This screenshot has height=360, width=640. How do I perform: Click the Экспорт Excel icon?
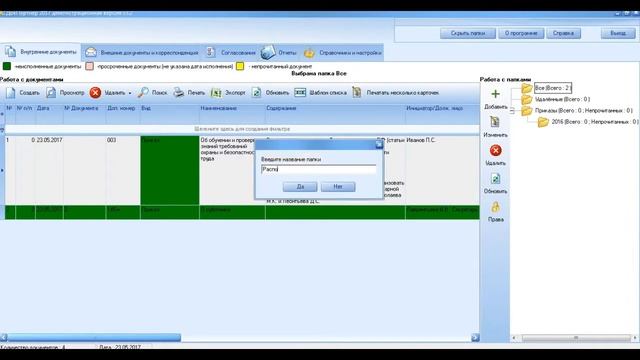click(216, 93)
